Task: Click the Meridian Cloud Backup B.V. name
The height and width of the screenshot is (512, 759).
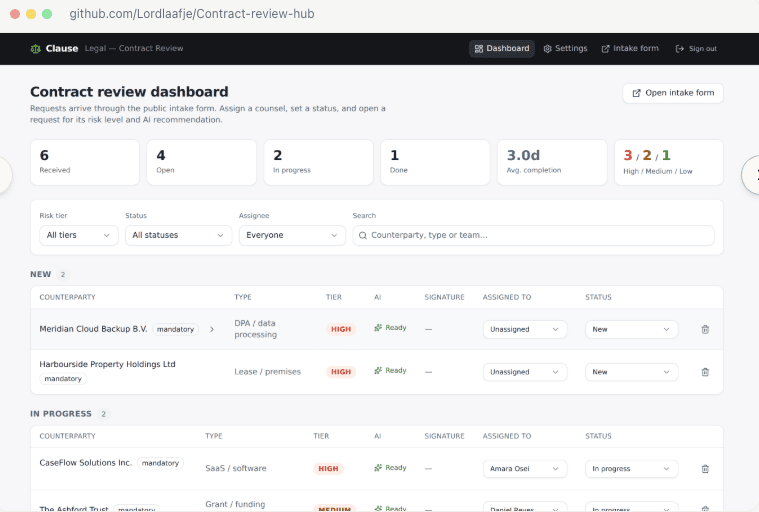Action: [x=93, y=329]
